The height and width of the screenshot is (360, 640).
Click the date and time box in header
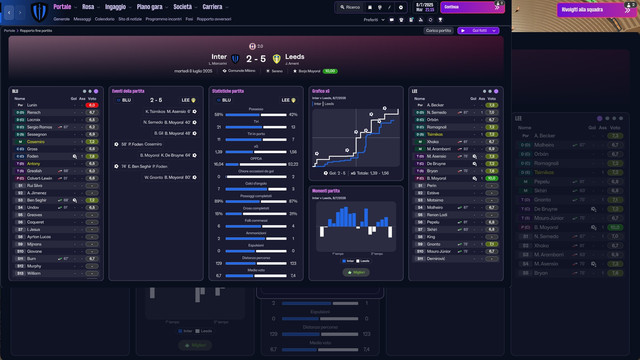(x=424, y=7)
